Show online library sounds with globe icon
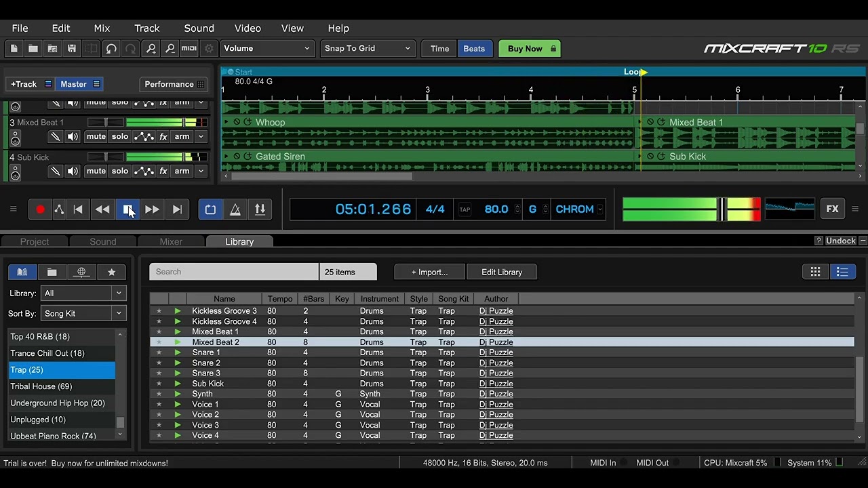Viewport: 868px width, 488px height. 81,272
